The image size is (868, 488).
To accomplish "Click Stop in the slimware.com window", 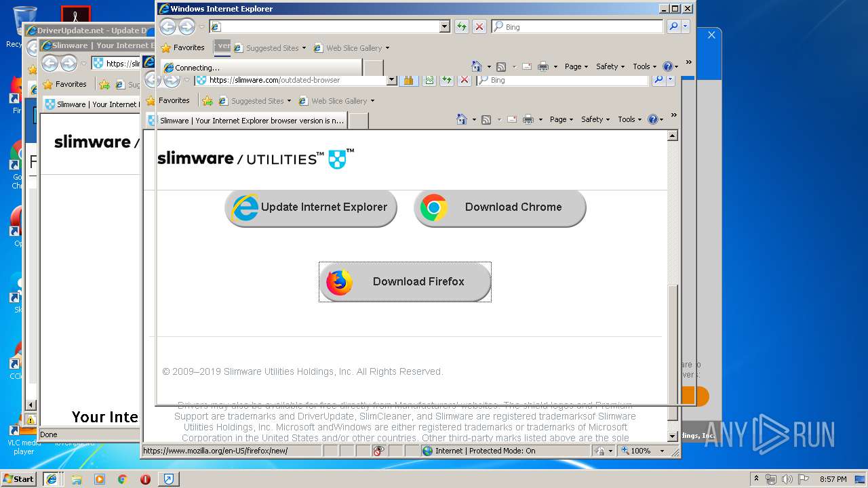I will coord(465,80).
